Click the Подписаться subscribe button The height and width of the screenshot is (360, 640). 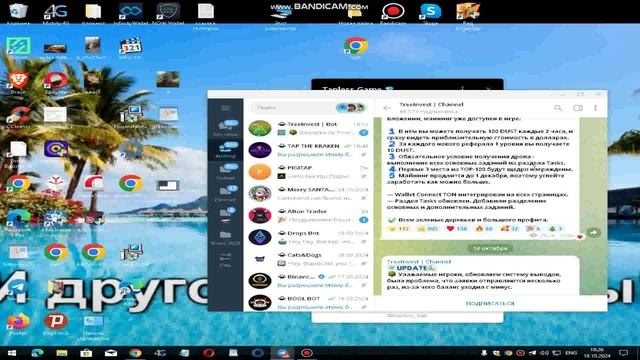[x=490, y=303]
